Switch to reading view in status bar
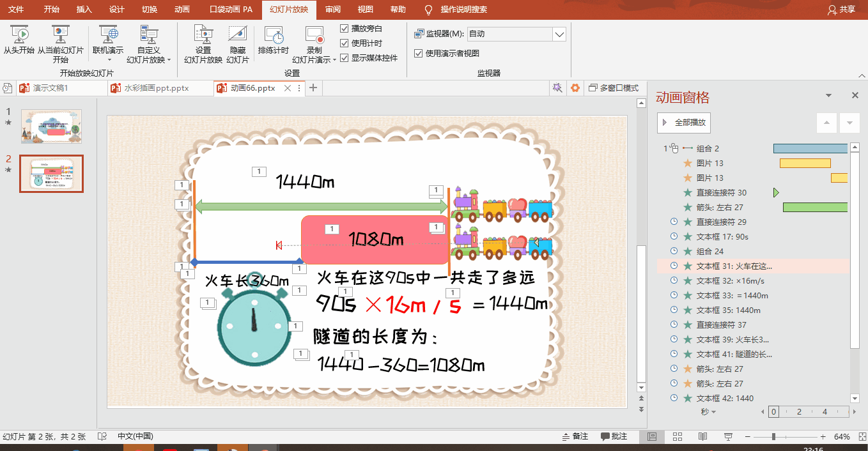This screenshot has height=451, width=868. tap(702, 437)
